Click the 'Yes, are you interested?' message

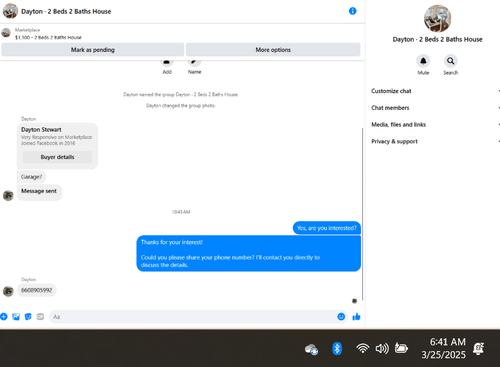click(x=327, y=228)
